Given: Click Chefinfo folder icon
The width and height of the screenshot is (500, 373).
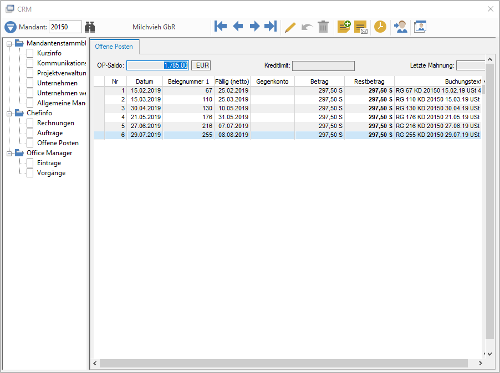Looking at the screenshot, I should (x=19, y=113).
